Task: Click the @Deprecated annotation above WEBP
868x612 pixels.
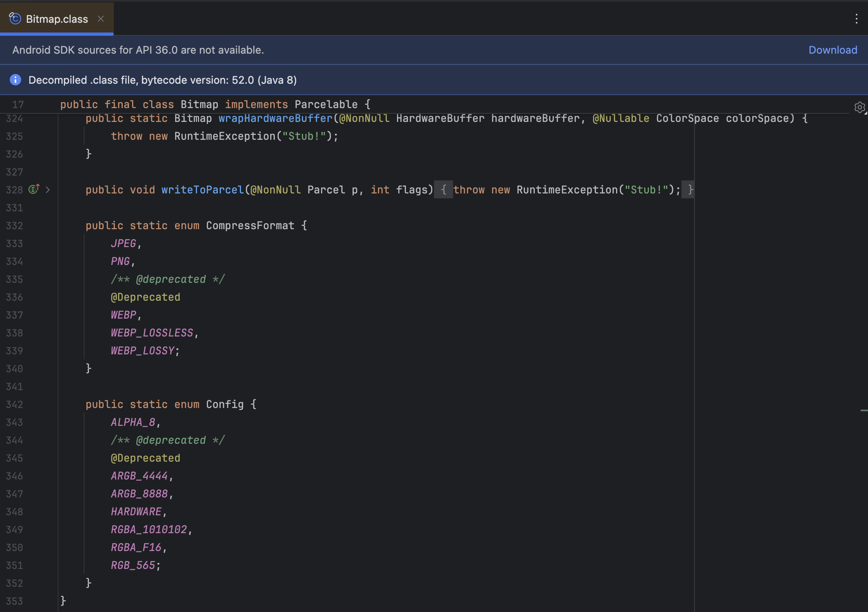Action: click(145, 297)
